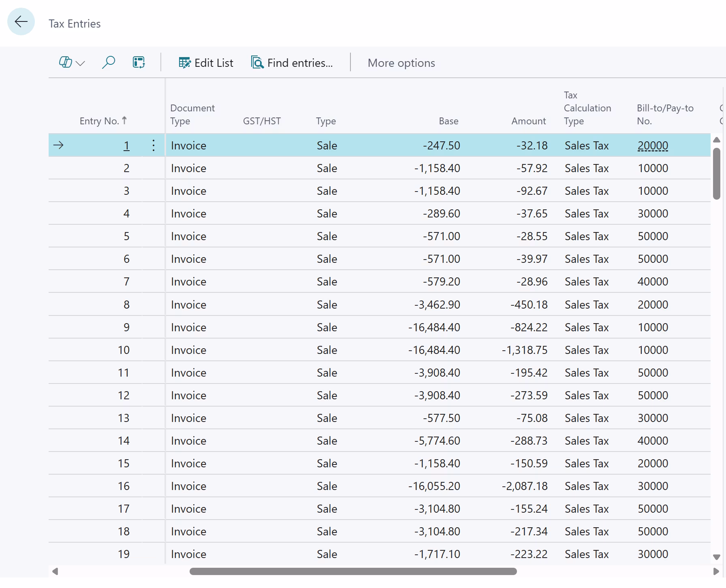Open entry number 1 link
The width and height of the screenshot is (726, 588).
[x=126, y=145]
